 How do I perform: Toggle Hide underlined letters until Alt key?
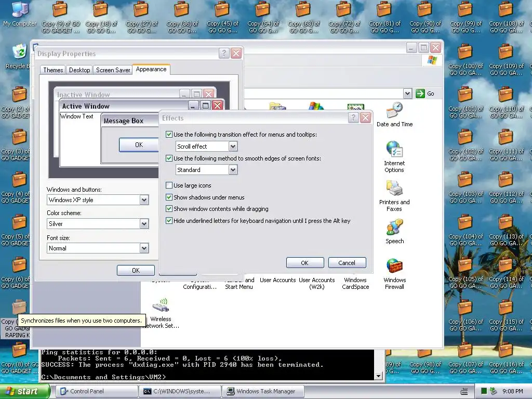coord(169,220)
